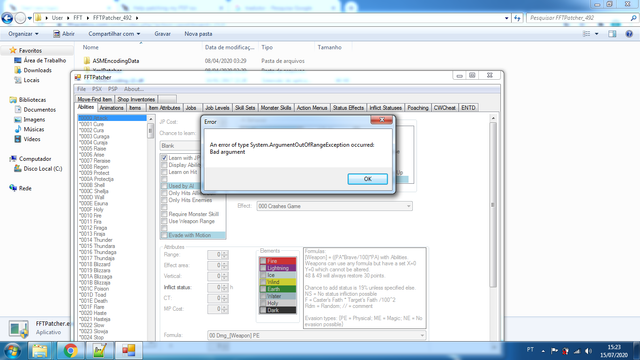Click OK in the Error dialog
This screenshot has width=640, height=360.
click(x=367, y=179)
